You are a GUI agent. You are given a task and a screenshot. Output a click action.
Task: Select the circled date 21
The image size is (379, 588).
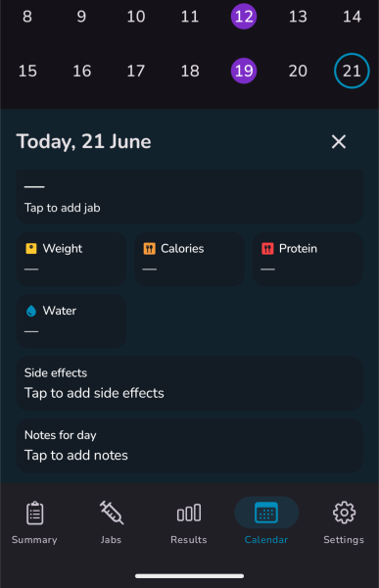click(352, 71)
